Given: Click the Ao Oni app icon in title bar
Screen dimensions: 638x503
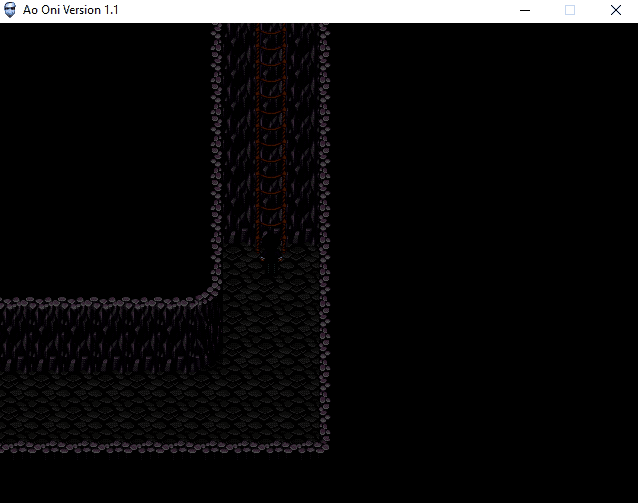Looking at the screenshot, I should (10, 10).
